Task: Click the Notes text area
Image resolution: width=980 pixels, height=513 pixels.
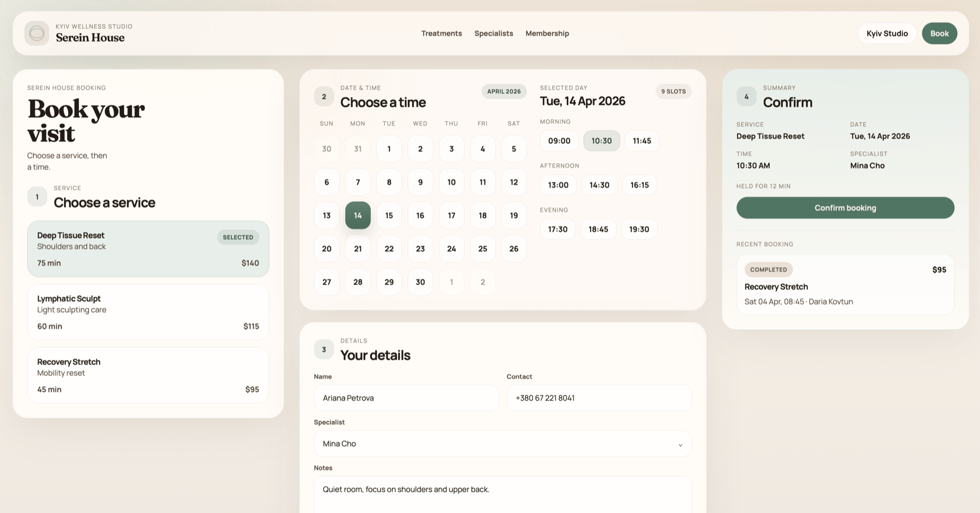Action: (x=503, y=494)
